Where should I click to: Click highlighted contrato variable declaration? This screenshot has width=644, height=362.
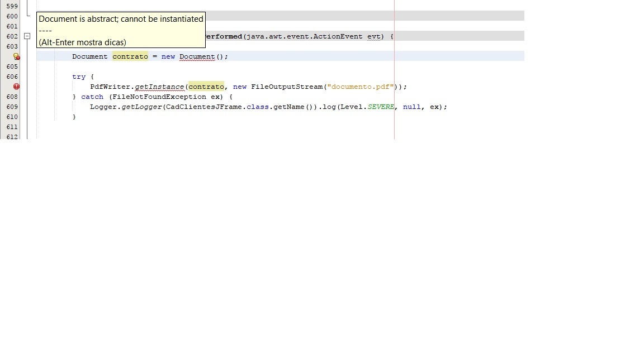(130, 56)
